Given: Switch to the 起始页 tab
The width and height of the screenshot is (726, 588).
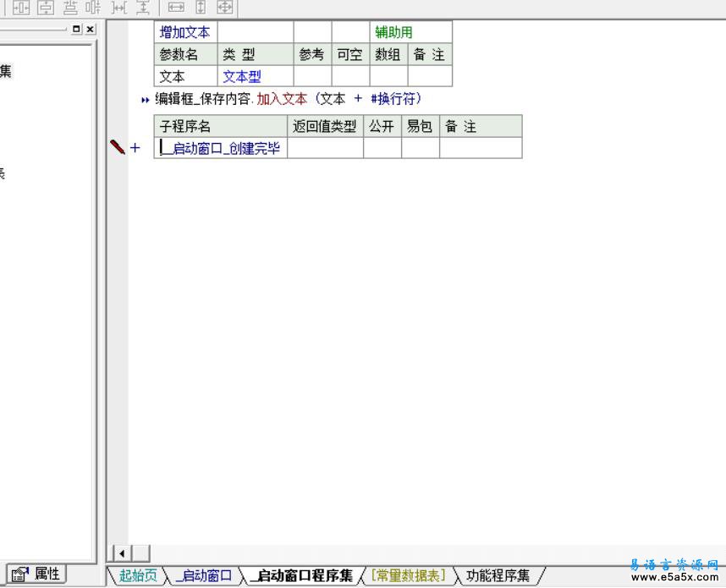Looking at the screenshot, I should (x=138, y=575).
